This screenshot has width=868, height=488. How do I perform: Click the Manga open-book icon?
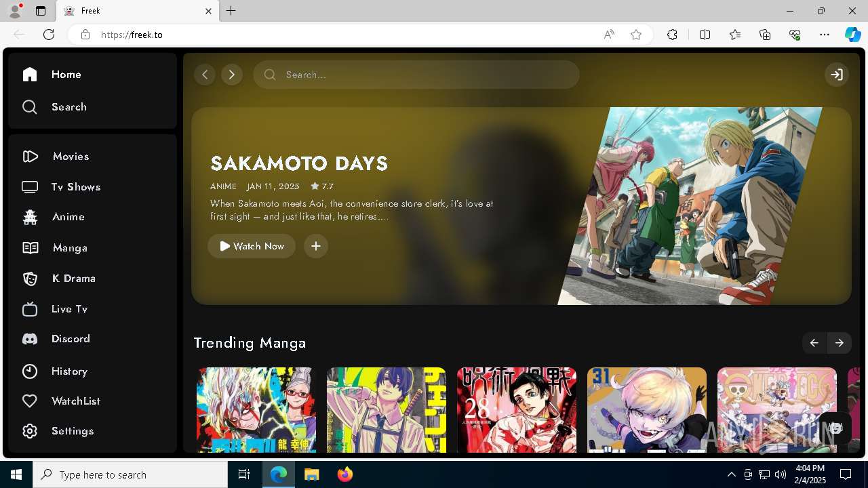30,248
